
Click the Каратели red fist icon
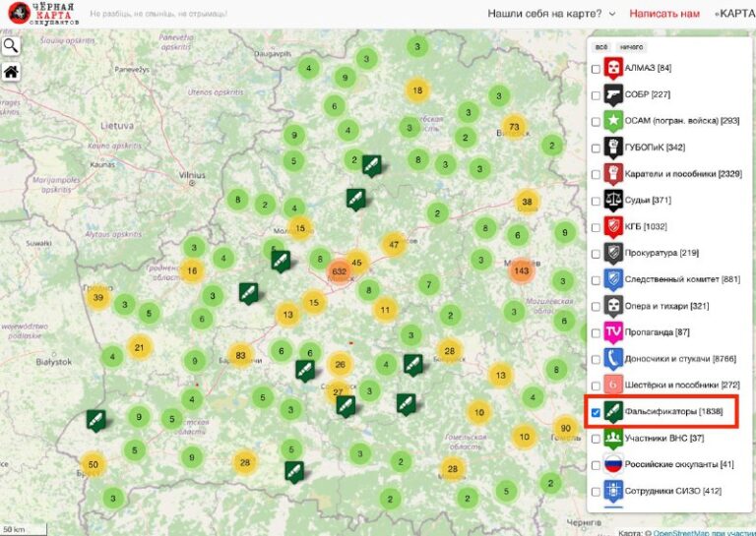click(613, 174)
